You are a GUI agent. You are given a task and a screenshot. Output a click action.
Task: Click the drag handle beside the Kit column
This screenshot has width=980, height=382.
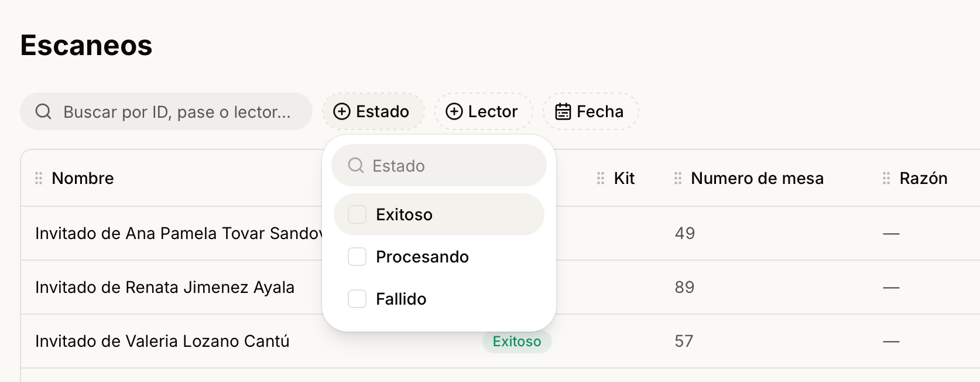click(x=601, y=178)
